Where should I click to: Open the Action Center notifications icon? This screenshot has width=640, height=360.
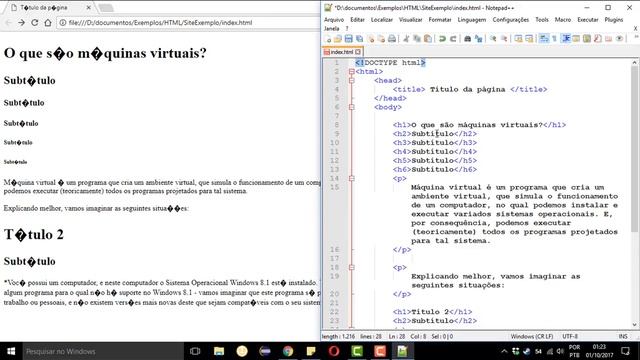625,351
